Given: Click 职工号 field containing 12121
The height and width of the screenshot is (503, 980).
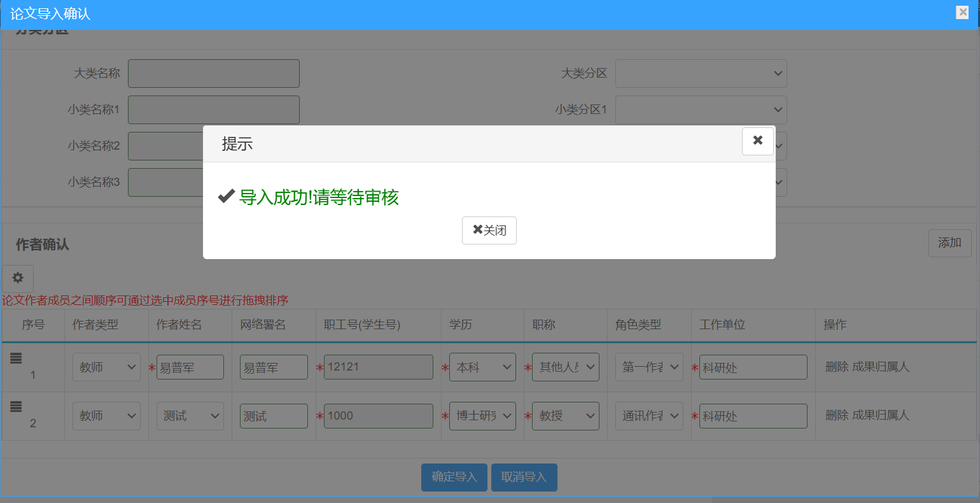Looking at the screenshot, I should tap(378, 367).
